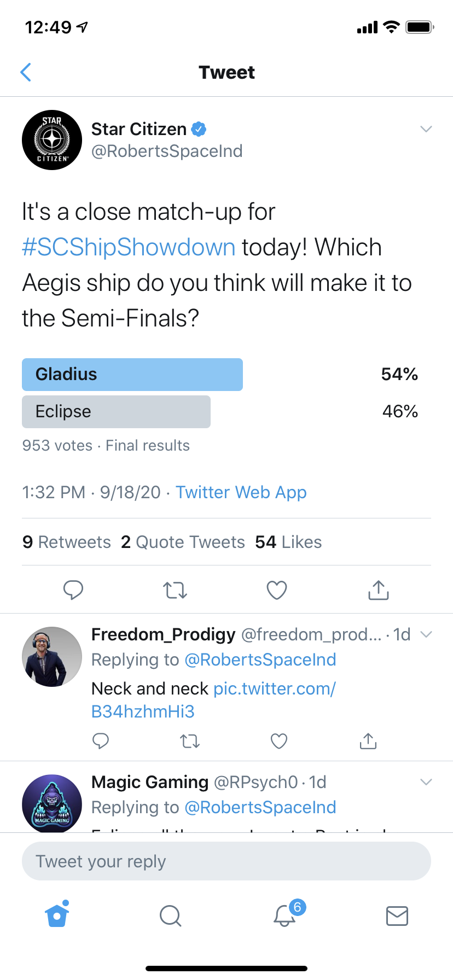Share the Star Citizen tweet
Viewport: 453px width, 980px height.
coord(379,590)
